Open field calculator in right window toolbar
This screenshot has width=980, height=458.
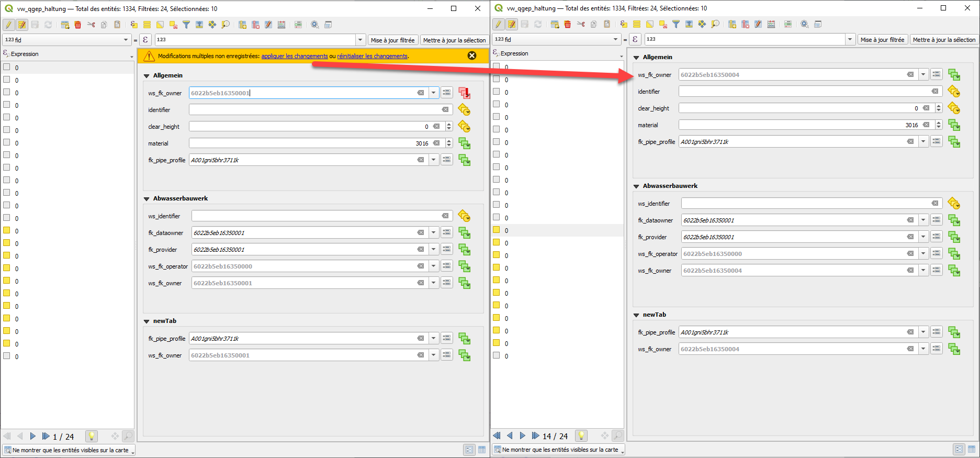click(x=771, y=24)
